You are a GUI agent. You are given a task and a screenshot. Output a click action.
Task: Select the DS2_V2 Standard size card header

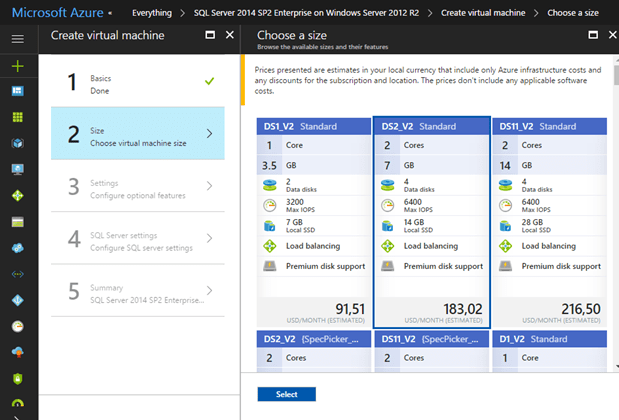point(431,126)
